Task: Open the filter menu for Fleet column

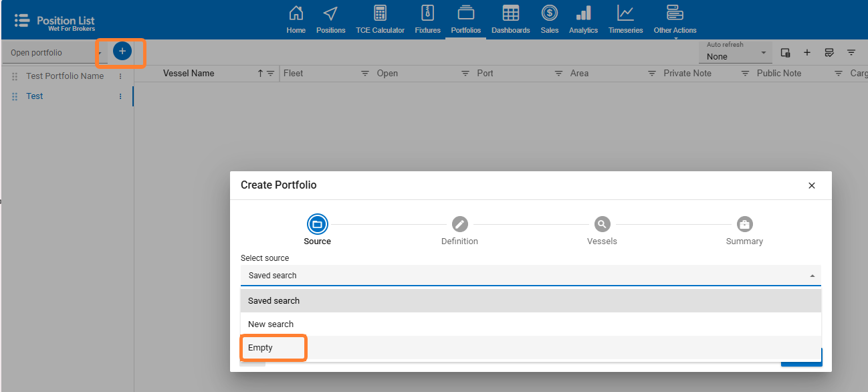Action: 365,74
